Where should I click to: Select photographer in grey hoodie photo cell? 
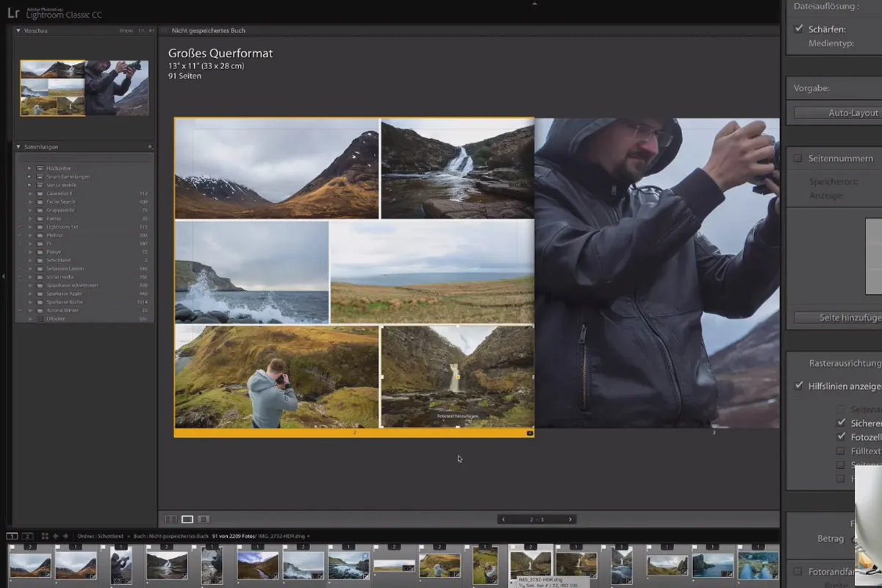coord(276,377)
